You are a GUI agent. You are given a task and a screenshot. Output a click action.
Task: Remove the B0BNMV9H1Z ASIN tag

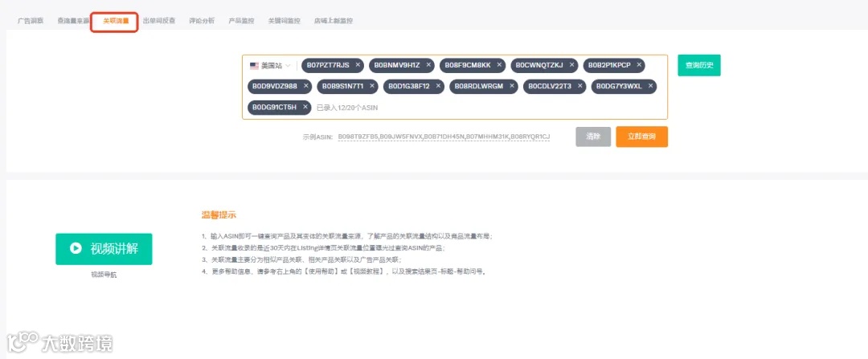click(x=428, y=65)
